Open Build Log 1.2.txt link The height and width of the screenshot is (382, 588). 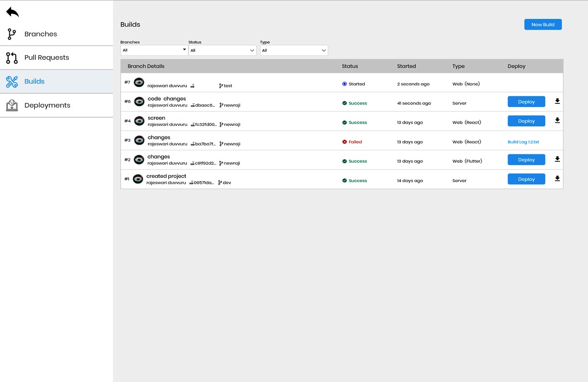(x=523, y=142)
